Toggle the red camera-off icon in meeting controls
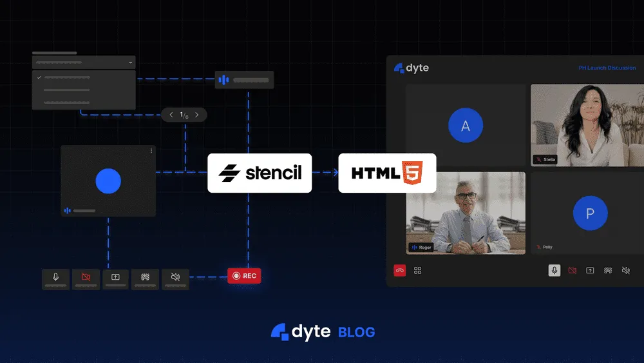The image size is (644, 363). pyautogui.click(x=572, y=271)
